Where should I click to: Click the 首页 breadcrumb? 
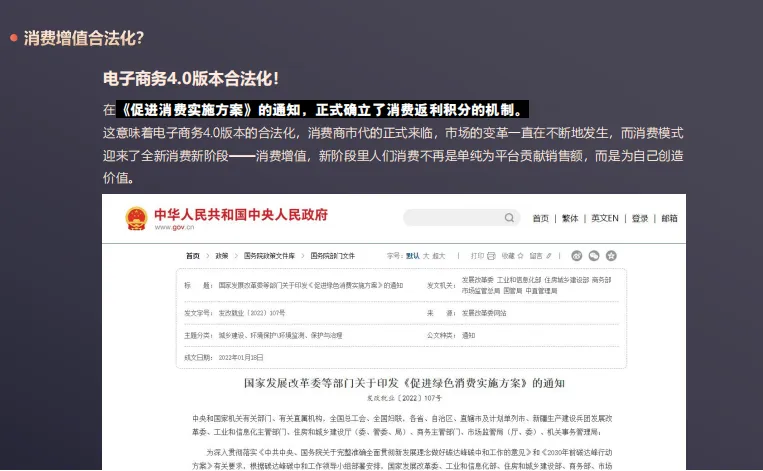[193, 256]
